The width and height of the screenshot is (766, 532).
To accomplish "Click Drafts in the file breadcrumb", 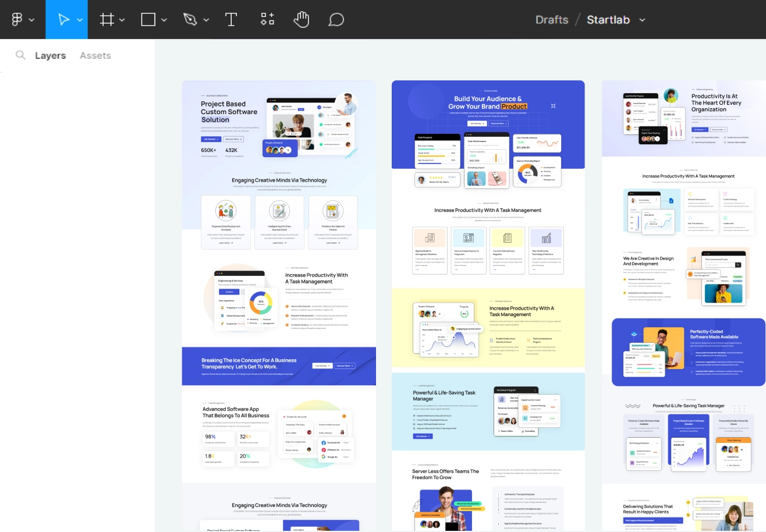I will click(x=552, y=20).
